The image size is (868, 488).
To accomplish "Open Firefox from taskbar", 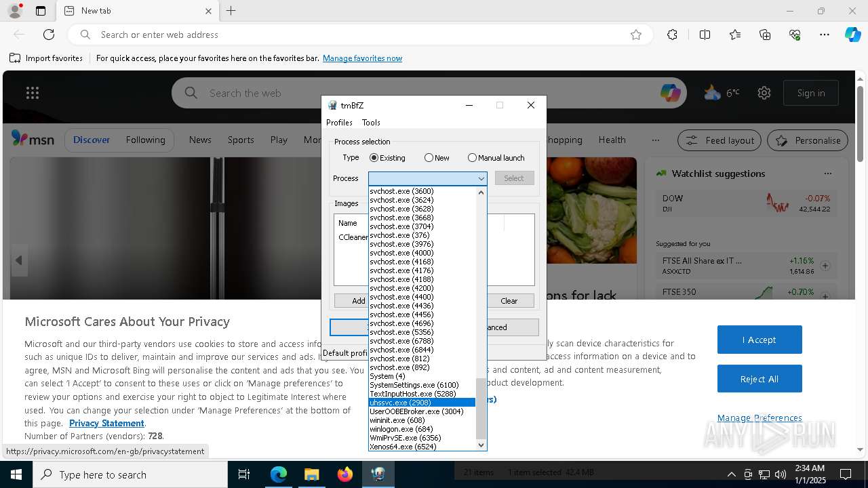I will pyautogui.click(x=345, y=474).
